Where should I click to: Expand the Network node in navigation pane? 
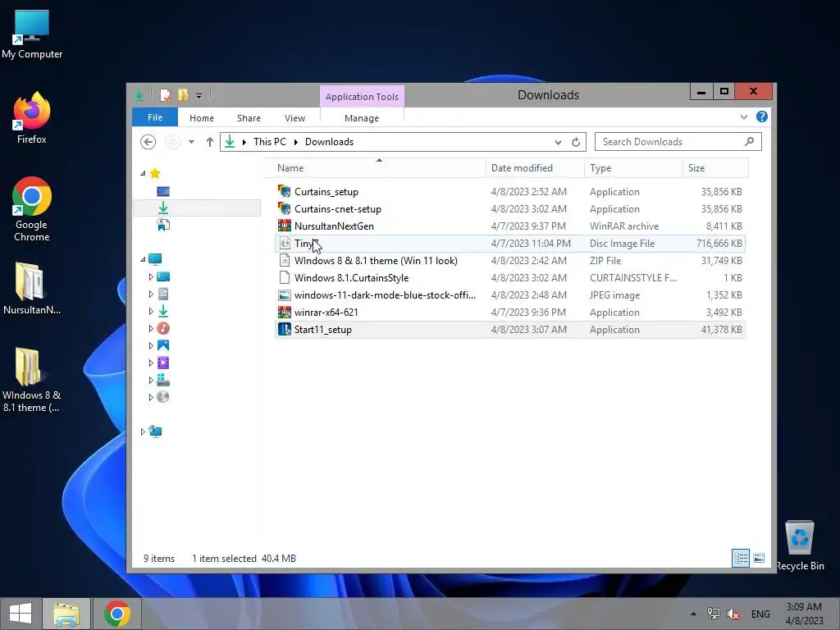point(143,431)
